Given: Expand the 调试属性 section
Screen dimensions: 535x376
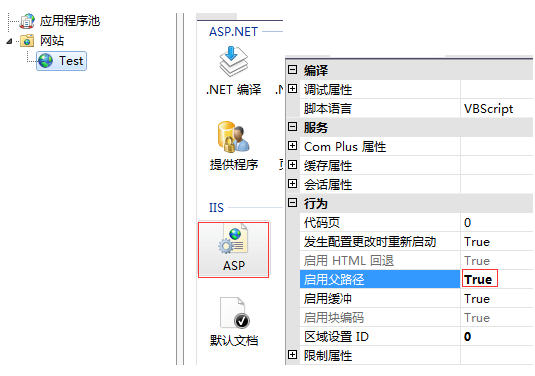Looking at the screenshot, I should (292, 89).
